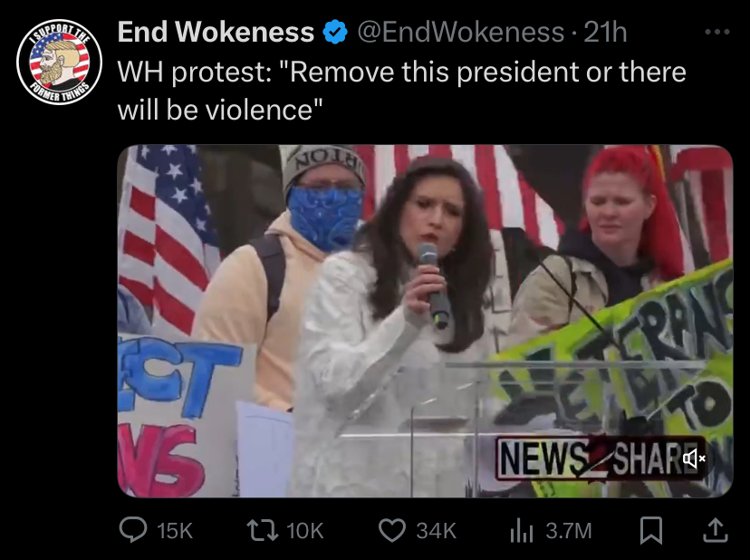Click the 34K likes count
Screen dimensions: 750x560
[x=436, y=531]
